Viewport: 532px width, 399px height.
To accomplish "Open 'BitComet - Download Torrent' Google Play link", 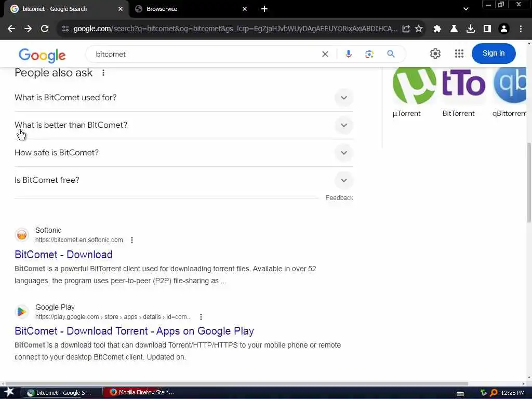I will coord(135,331).
